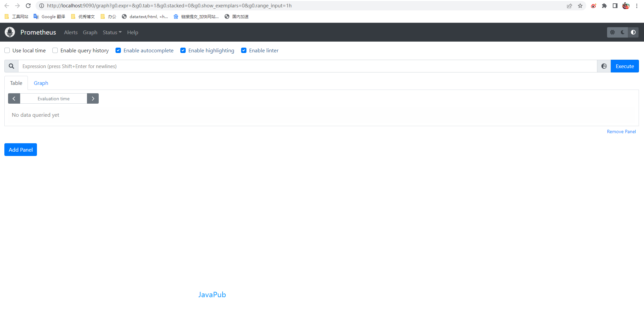
Task: Disable the linter checkbox
Action: click(x=244, y=50)
